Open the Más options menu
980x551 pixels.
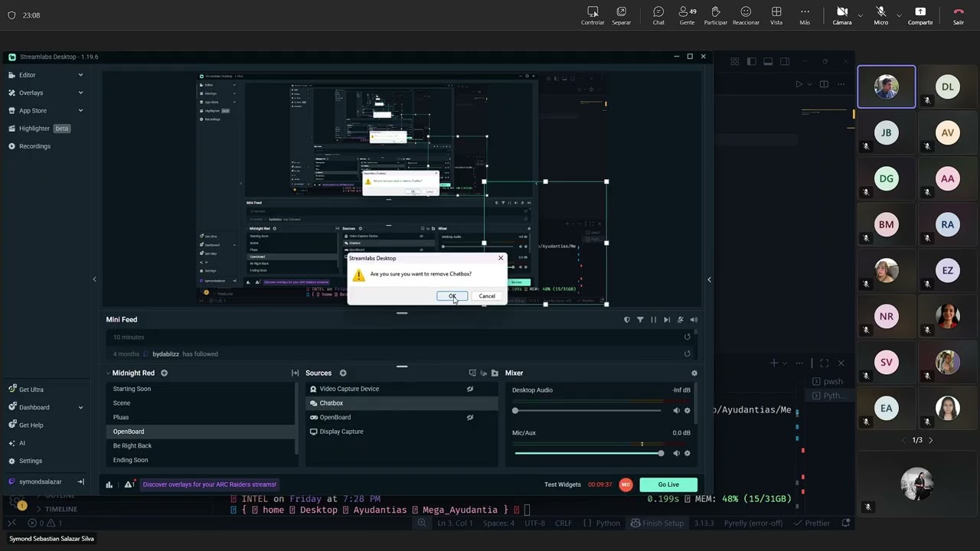[x=805, y=15]
